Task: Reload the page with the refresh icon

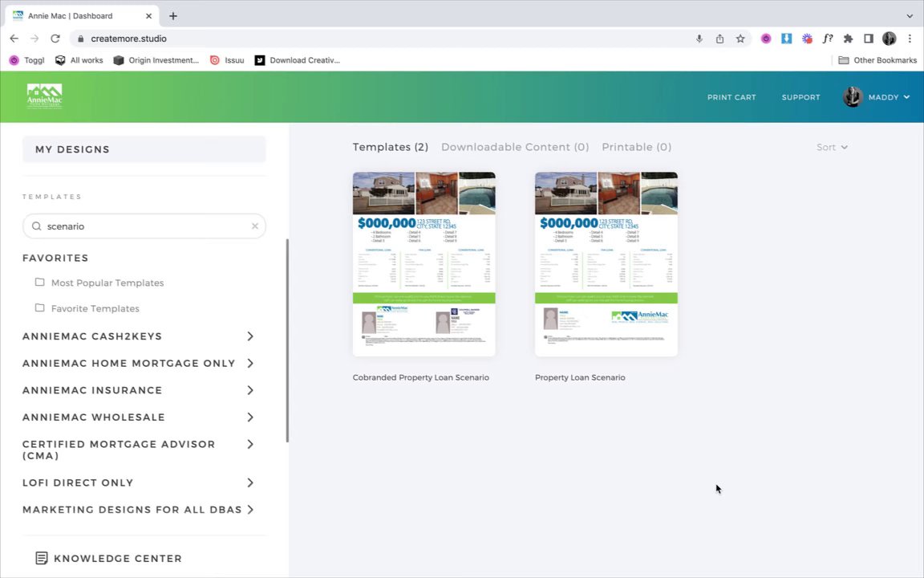Action: pos(55,39)
